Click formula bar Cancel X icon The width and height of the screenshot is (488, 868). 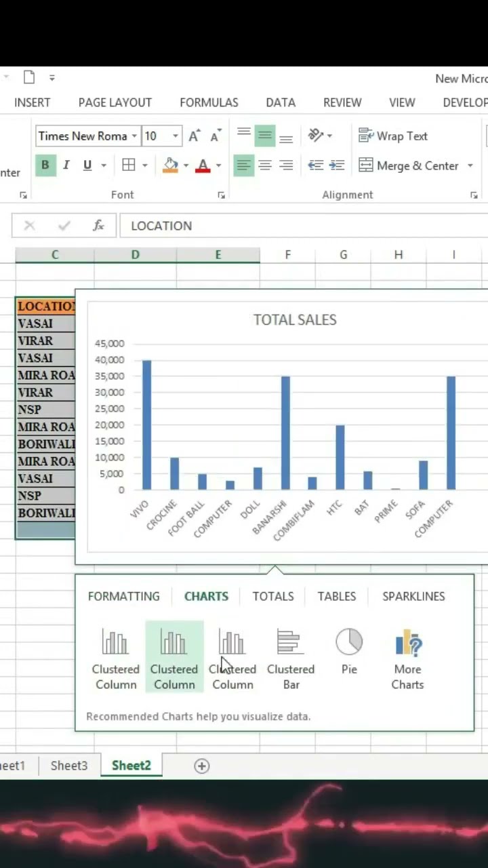[30, 226]
